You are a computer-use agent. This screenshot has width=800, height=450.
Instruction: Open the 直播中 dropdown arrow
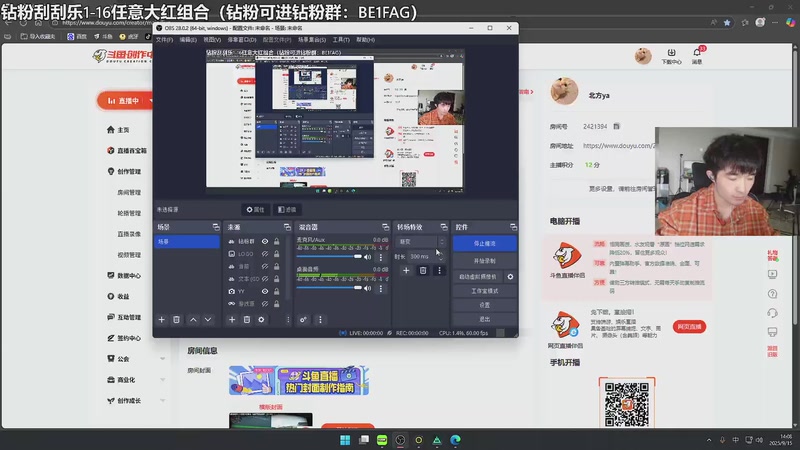(x=151, y=101)
